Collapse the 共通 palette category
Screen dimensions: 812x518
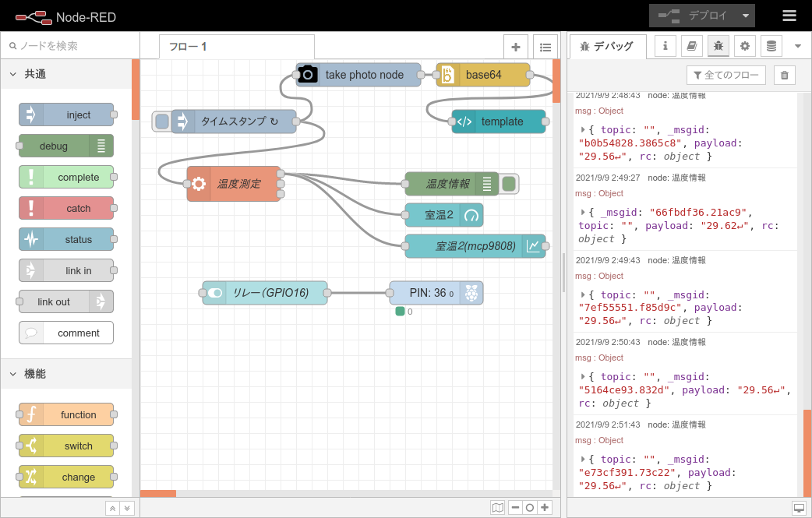[x=66, y=74]
